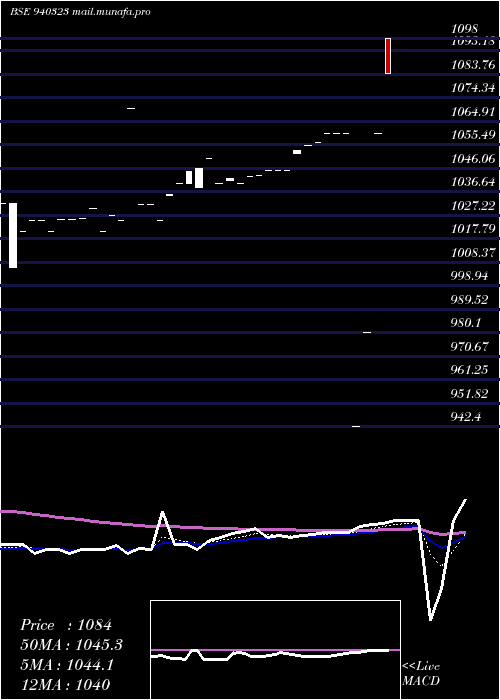Click the MACD inset chart panel

pos(275,650)
